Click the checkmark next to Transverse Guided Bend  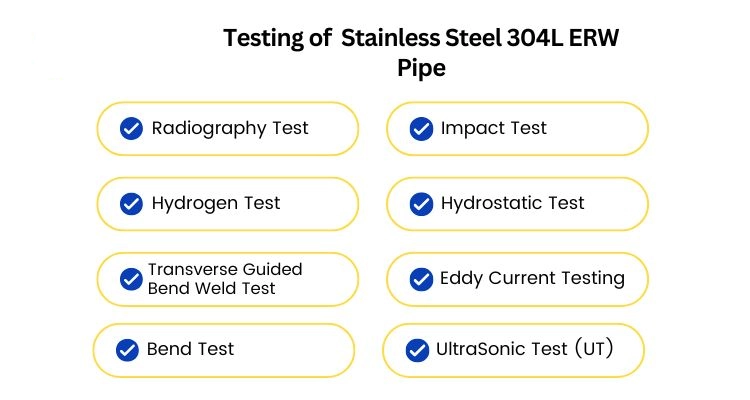(x=131, y=279)
